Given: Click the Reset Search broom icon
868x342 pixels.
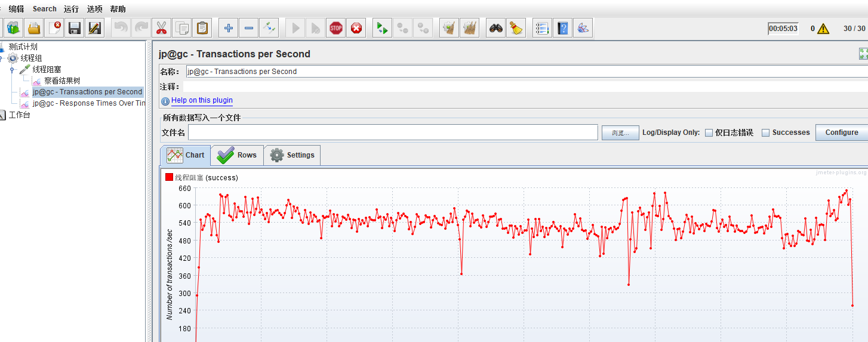Looking at the screenshot, I should click(x=516, y=27).
